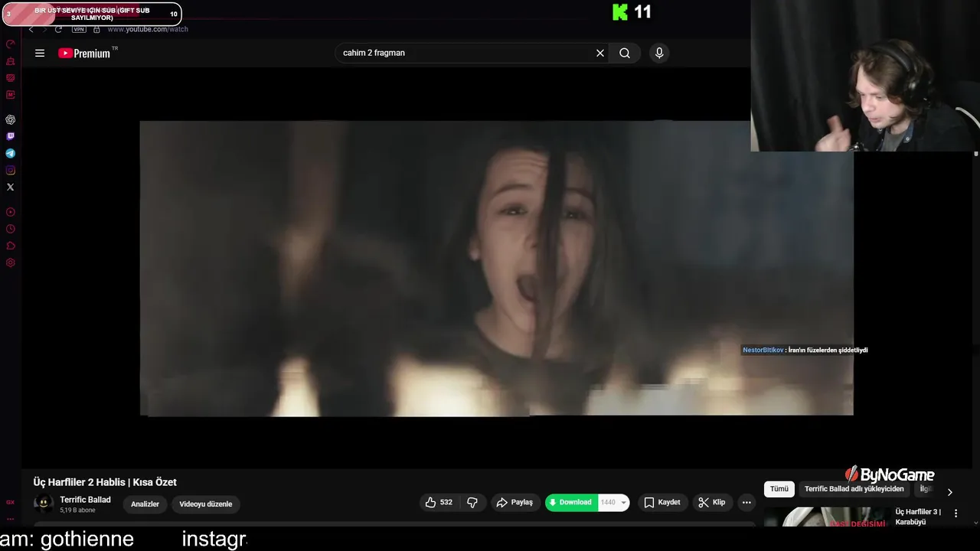Open the "Üç Harfliler 3 | Karabüyü" title
This screenshot has height=551, width=980.
pos(918,517)
